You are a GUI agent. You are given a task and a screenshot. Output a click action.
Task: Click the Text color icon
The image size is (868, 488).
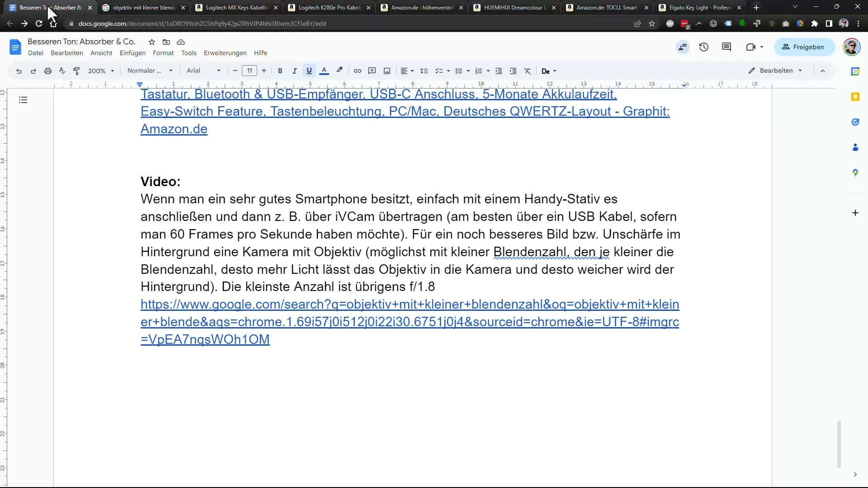[x=324, y=71]
